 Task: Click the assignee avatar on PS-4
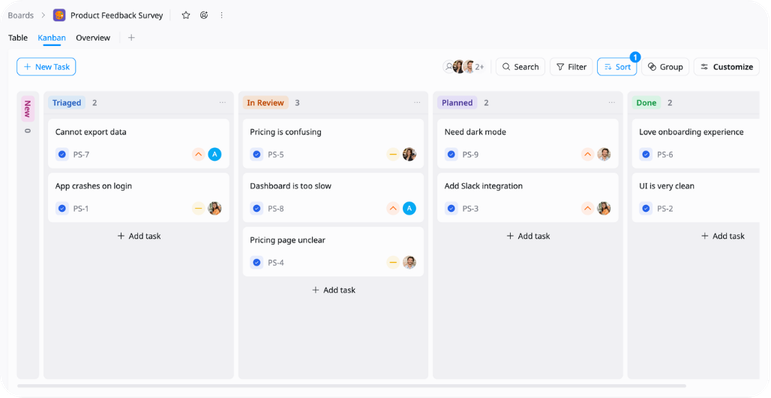pos(409,263)
